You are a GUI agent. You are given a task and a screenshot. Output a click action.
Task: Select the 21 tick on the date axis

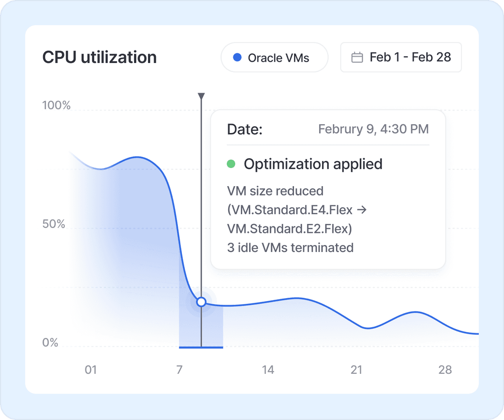click(357, 370)
